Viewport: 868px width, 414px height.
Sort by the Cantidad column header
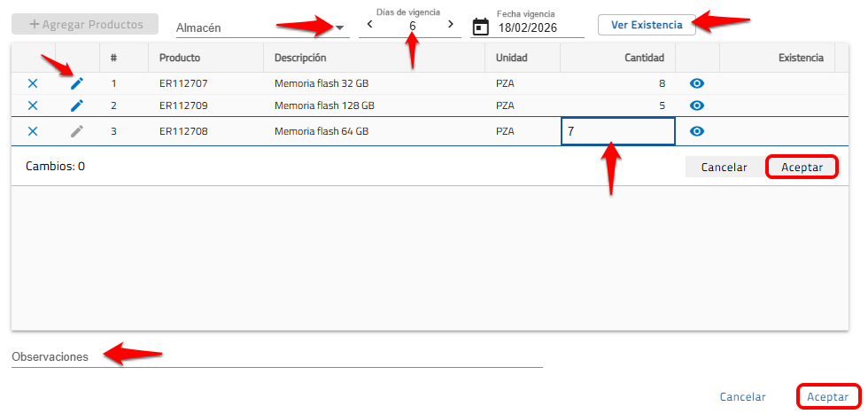coord(644,59)
